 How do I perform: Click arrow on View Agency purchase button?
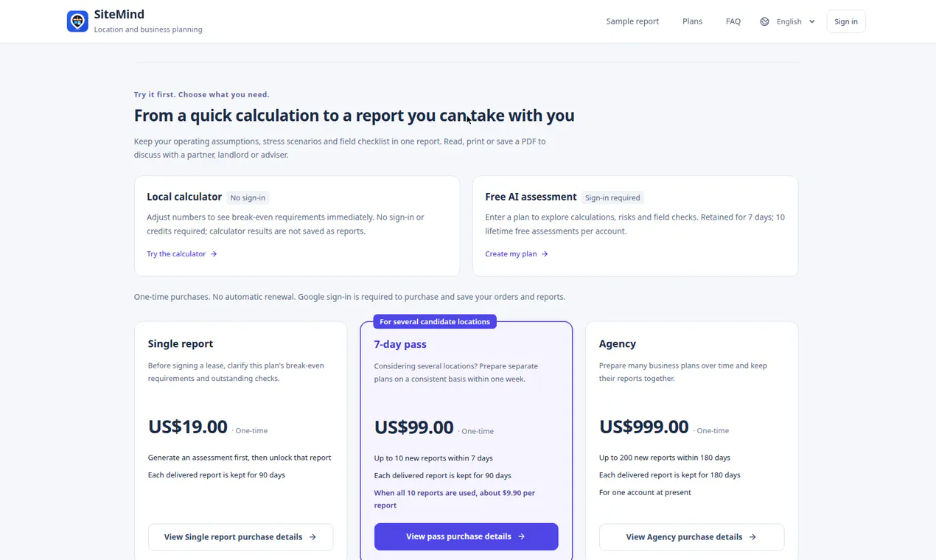[752, 537]
